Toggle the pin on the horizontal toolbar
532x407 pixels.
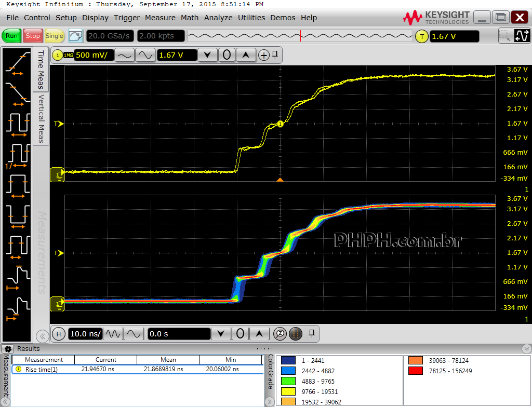pyautogui.click(x=312, y=333)
